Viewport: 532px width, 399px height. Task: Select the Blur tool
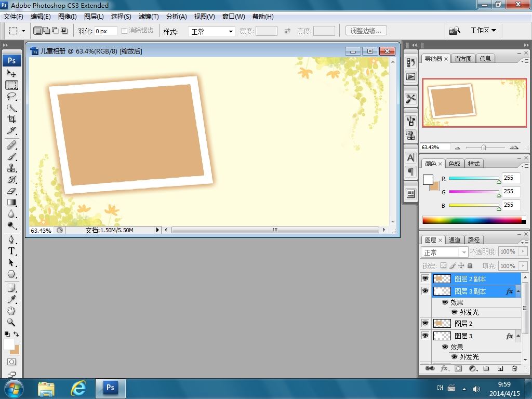coord(11,214)
